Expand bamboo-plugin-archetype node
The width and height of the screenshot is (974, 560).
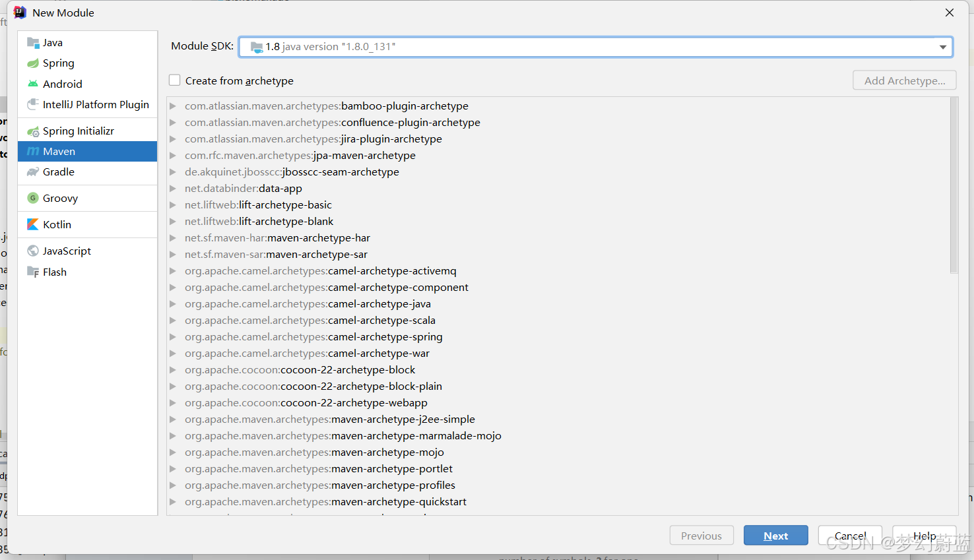[173, 106]
